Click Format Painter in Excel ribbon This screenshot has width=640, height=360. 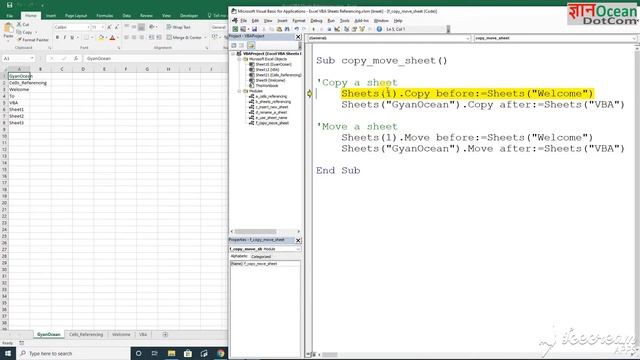click(33, 40)
